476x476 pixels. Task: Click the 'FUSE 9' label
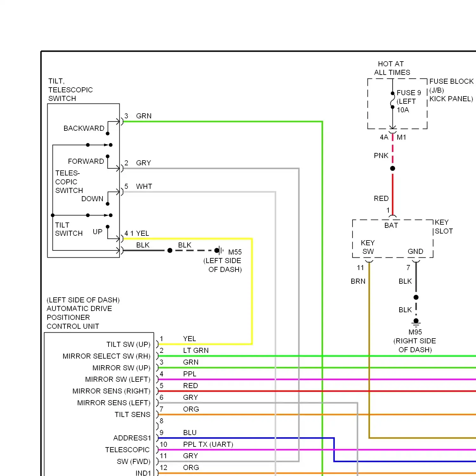pos(409,93)
